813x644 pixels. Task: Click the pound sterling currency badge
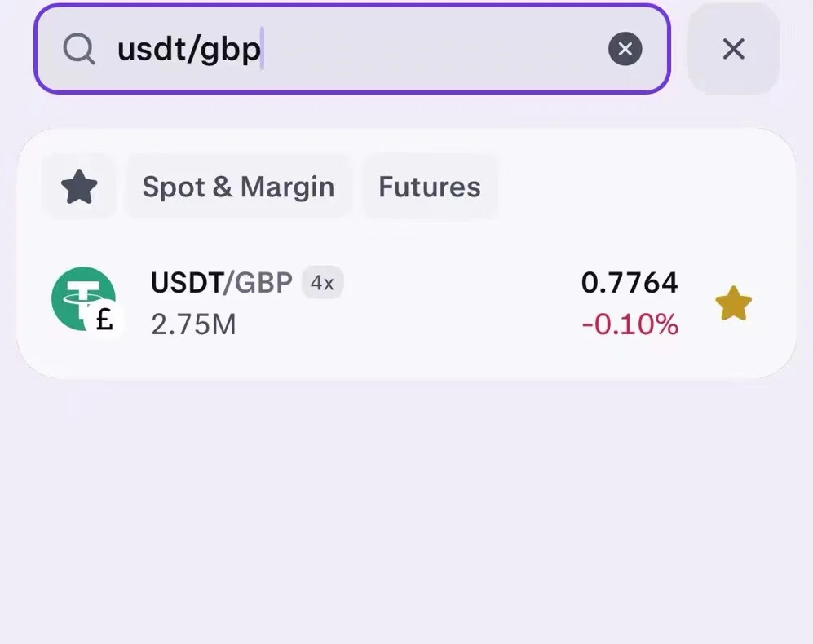104,319
